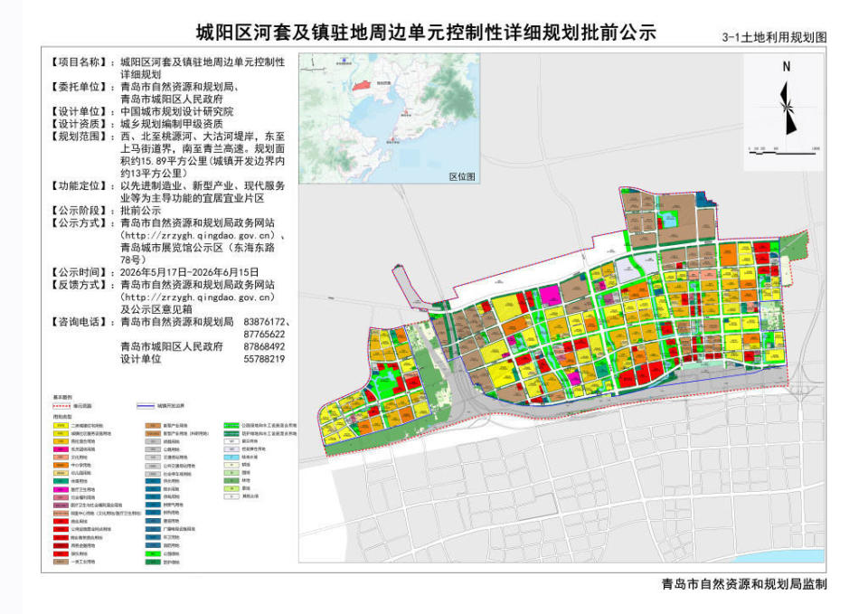Click the north arrow compass symbol

point(788,109)
